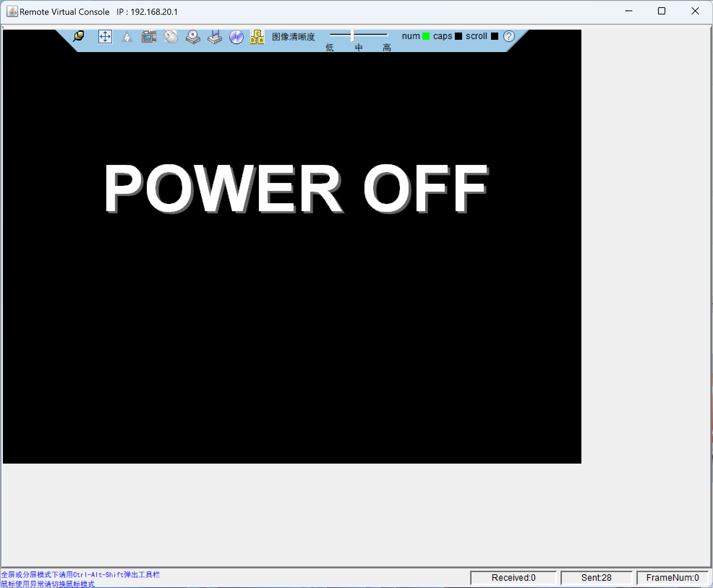Open the power control lightning icon

coord(127,37)
